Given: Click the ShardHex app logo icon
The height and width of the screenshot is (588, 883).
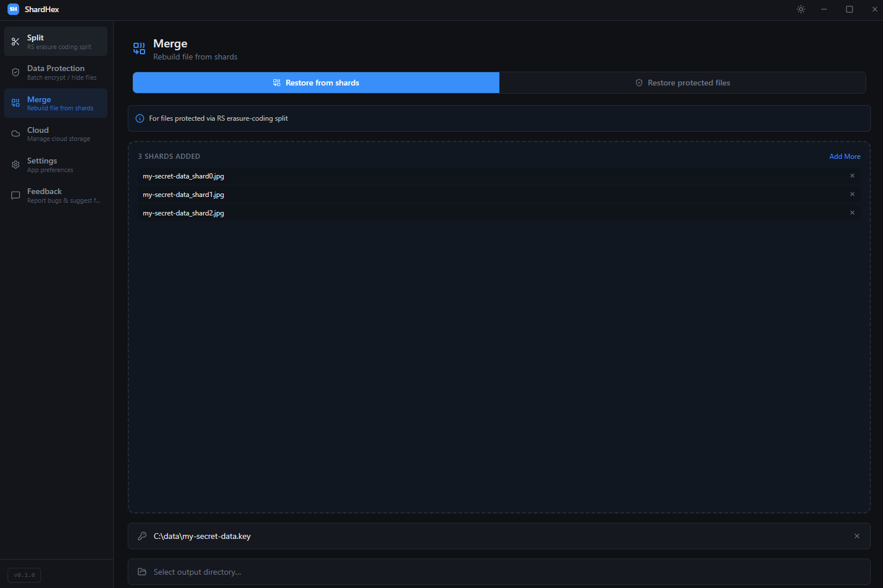Looking at the screenshot, I should coord(13,9).
